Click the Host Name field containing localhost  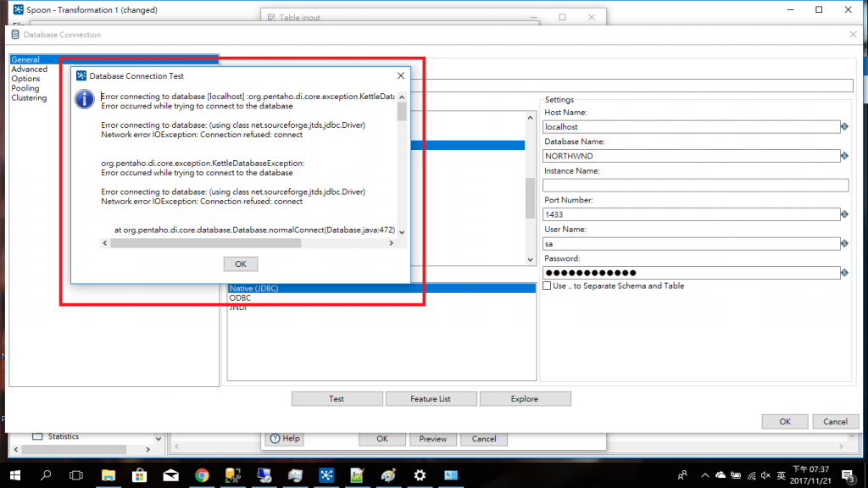691,127
